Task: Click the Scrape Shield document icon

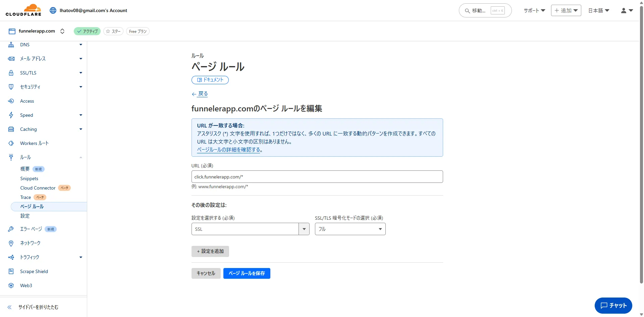Action: coord(11,271)
